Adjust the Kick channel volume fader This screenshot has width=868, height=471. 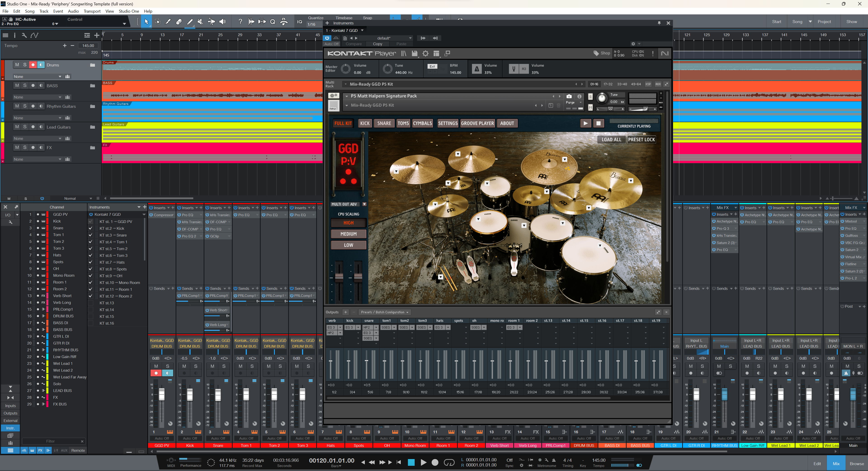pos(190,395)
